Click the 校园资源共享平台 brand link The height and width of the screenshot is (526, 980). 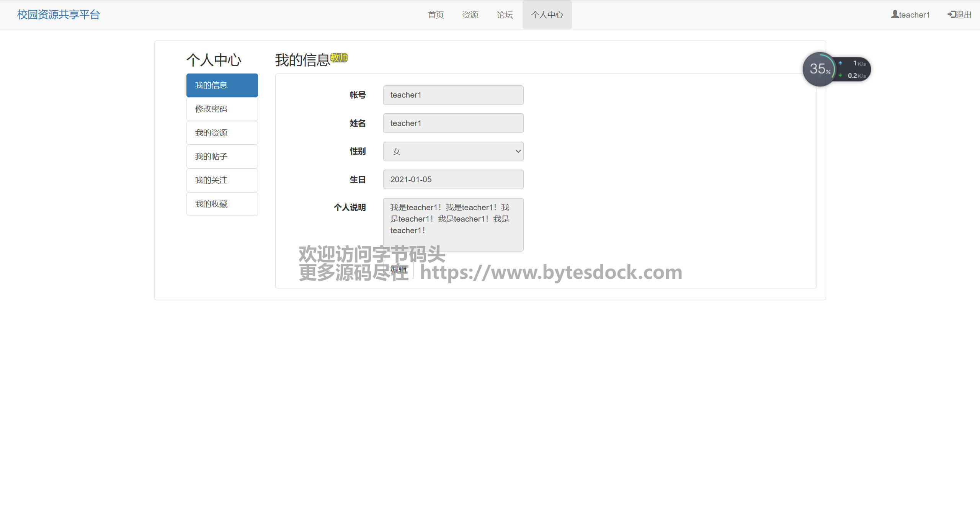point(58,15)
